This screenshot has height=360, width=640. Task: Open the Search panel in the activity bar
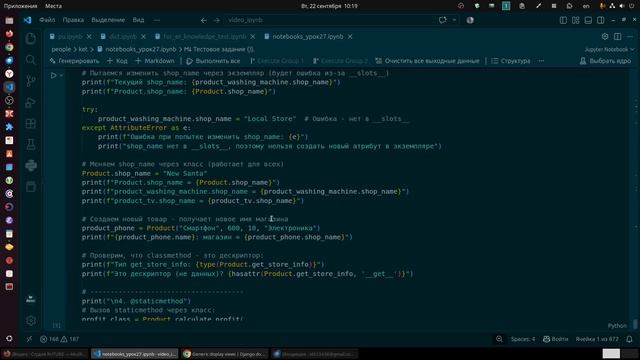(x=31, y=60)
